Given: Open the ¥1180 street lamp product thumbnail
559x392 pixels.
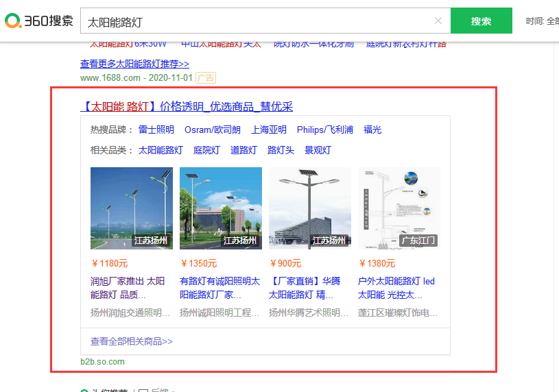Looking at the screenshot, I should [x=132, y=208].
